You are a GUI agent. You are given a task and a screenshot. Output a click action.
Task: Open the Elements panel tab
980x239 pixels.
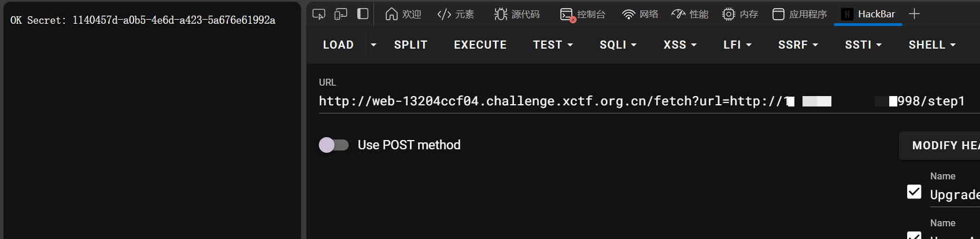[456, 14]
